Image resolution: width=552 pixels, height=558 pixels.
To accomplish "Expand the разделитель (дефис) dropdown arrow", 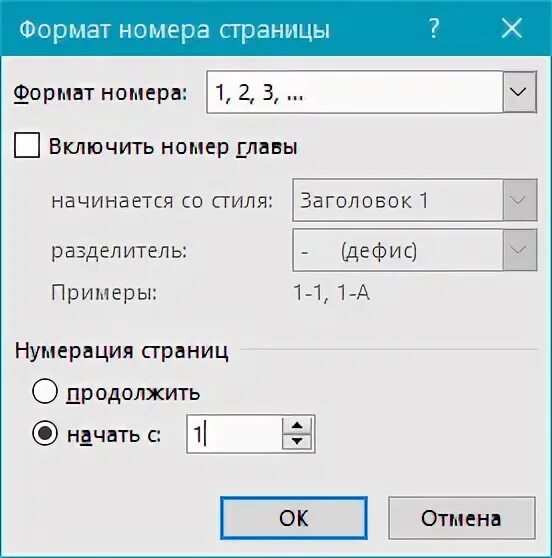I will (x=519, y=250).
